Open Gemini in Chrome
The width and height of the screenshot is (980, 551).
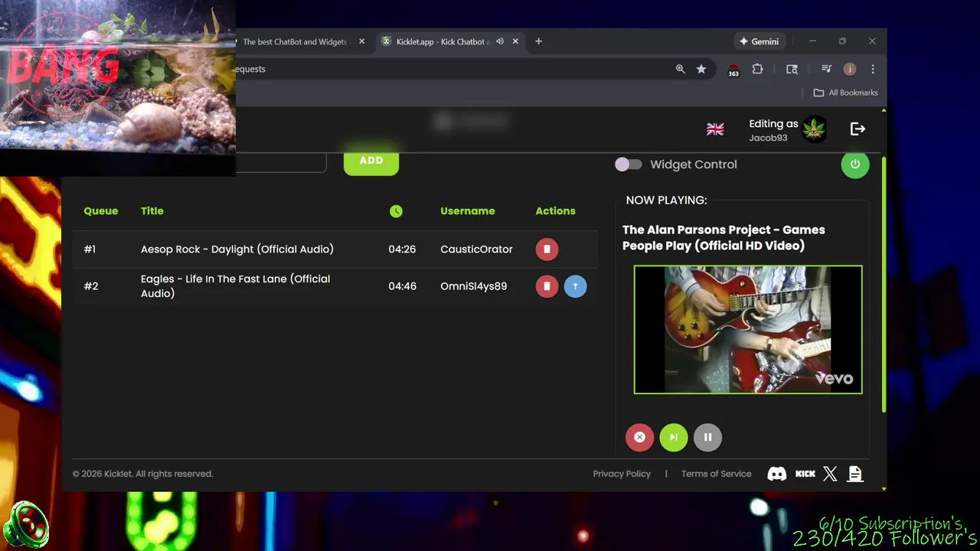[759, 41]
